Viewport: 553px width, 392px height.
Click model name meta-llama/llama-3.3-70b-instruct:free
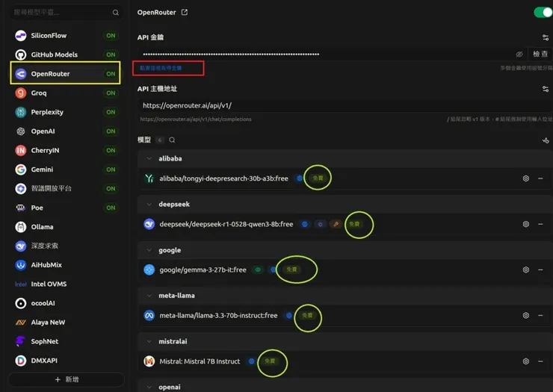(218, 316)
